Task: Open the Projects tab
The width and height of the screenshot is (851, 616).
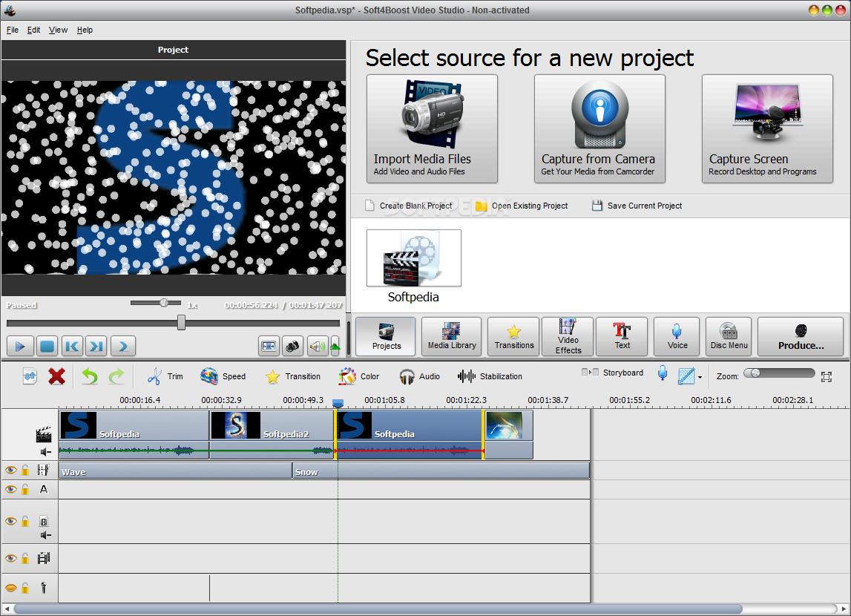Action: pyautogui.click(x=386, y=337)
